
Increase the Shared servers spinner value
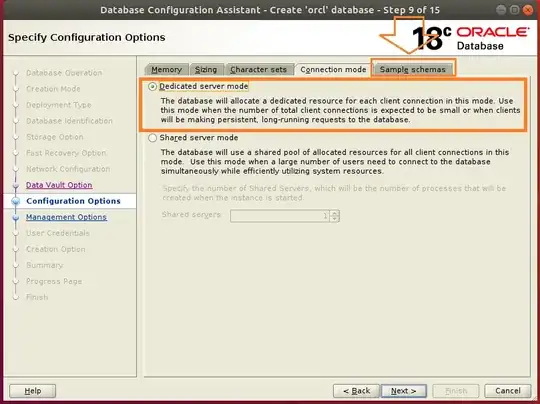pyautogui.click(x=334, y=213)
